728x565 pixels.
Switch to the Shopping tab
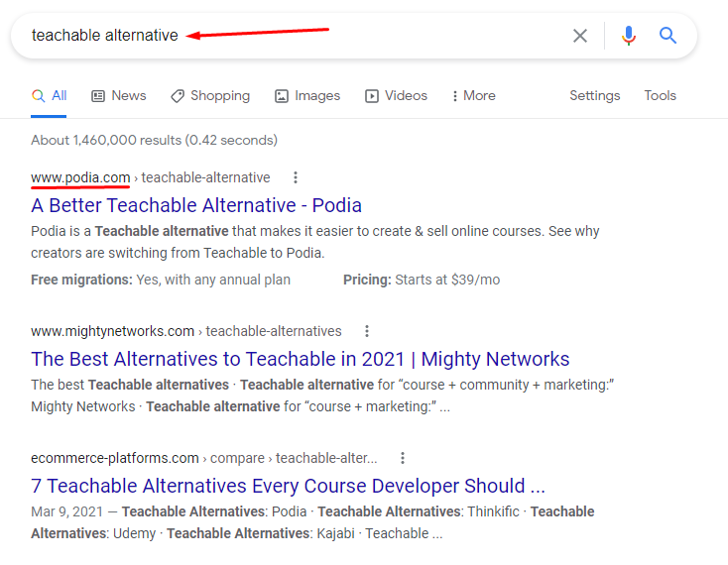(x=210, y=96)
